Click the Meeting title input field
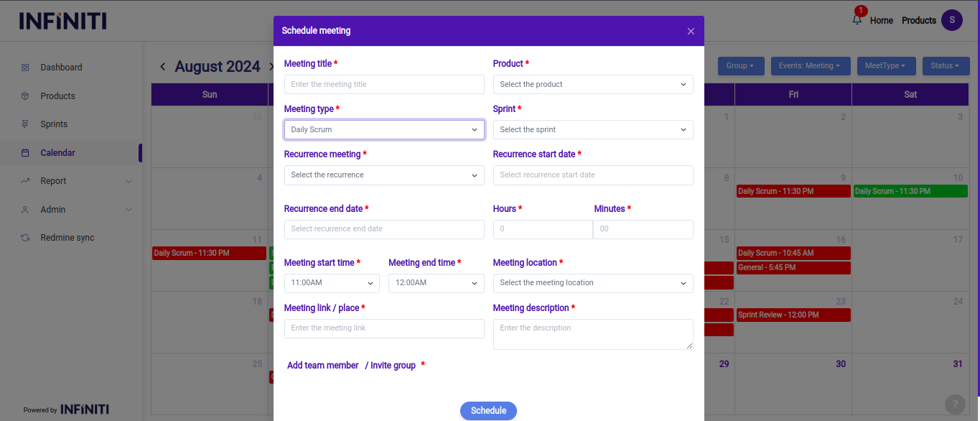The image size is (980, 421). coord(384,85)
